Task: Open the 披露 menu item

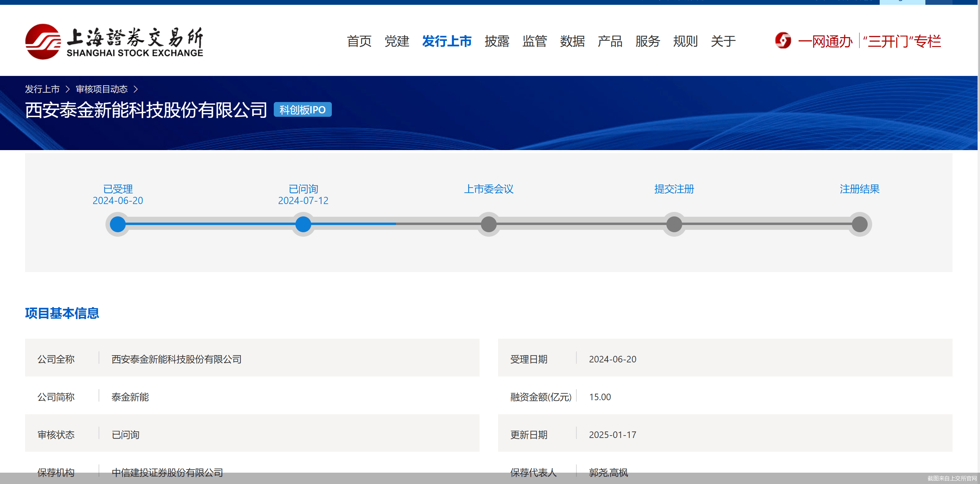Action: pos(497,41)
